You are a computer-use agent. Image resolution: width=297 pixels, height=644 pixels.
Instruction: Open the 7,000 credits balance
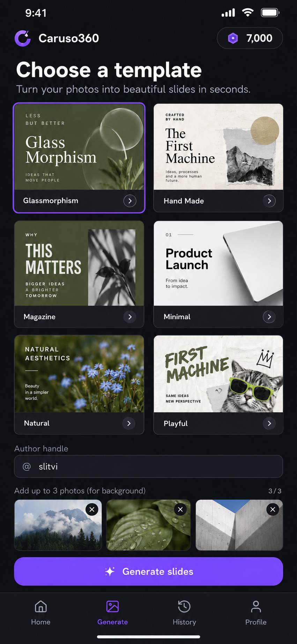pyautogui.click(x=250, y=38)
